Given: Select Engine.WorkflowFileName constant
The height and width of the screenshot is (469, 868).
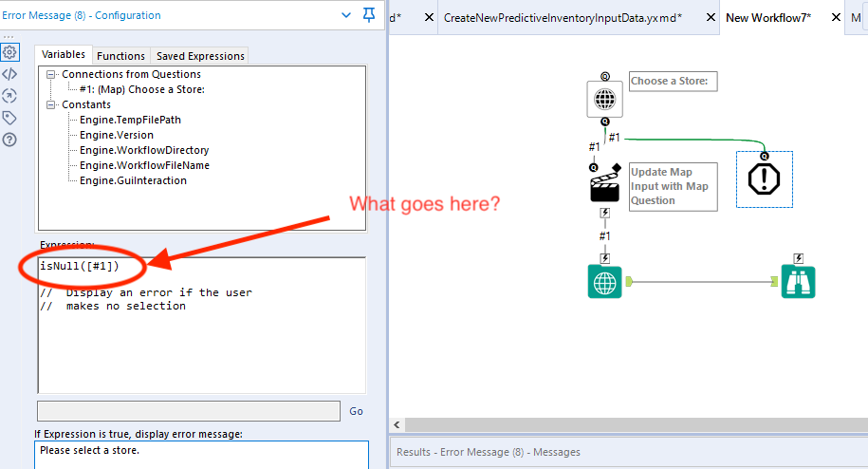Looking at the screenshot, I should [144, 165].
